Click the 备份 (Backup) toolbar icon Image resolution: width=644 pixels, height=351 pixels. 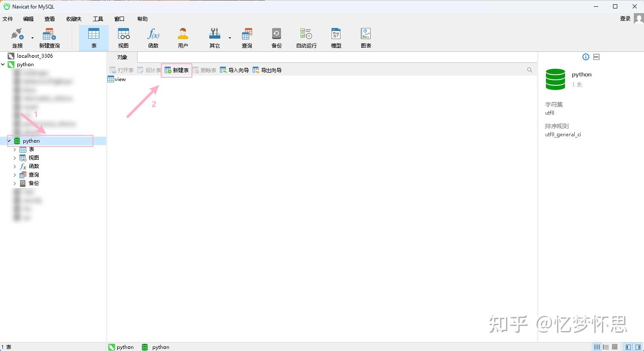(276, 37)
